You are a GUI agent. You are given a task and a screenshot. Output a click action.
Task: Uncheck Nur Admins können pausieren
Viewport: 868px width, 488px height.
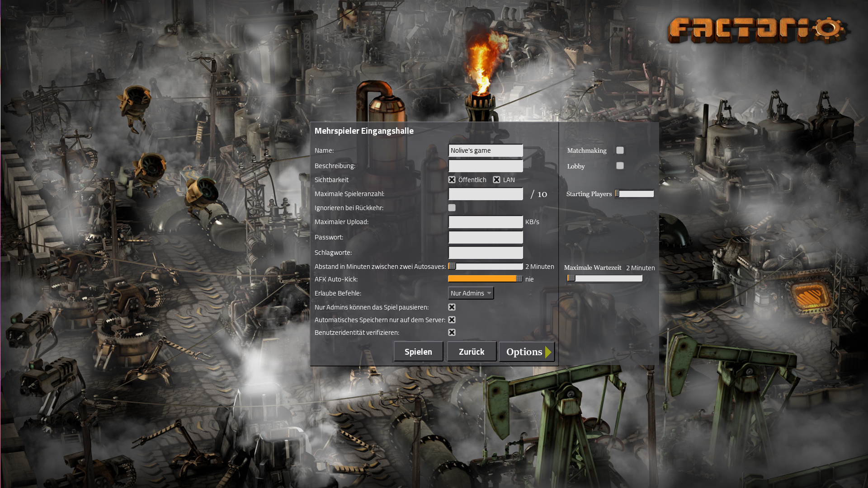coord(452,307)
